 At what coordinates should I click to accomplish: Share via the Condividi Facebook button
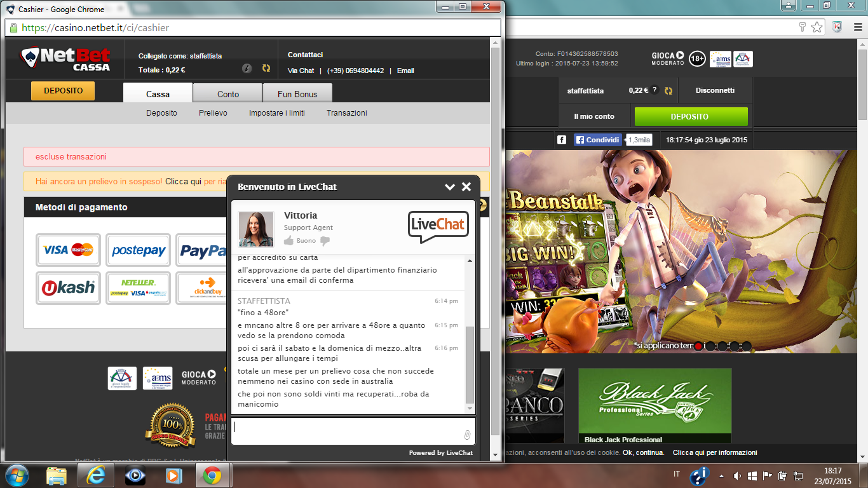[598, 140]
